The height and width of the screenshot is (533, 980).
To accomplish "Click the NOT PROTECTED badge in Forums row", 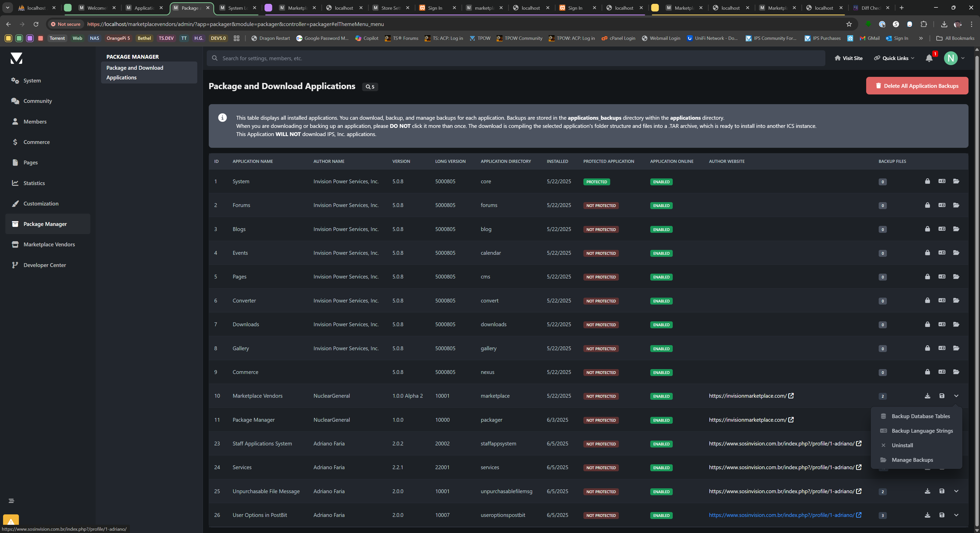I will click(x=601, y=205).
